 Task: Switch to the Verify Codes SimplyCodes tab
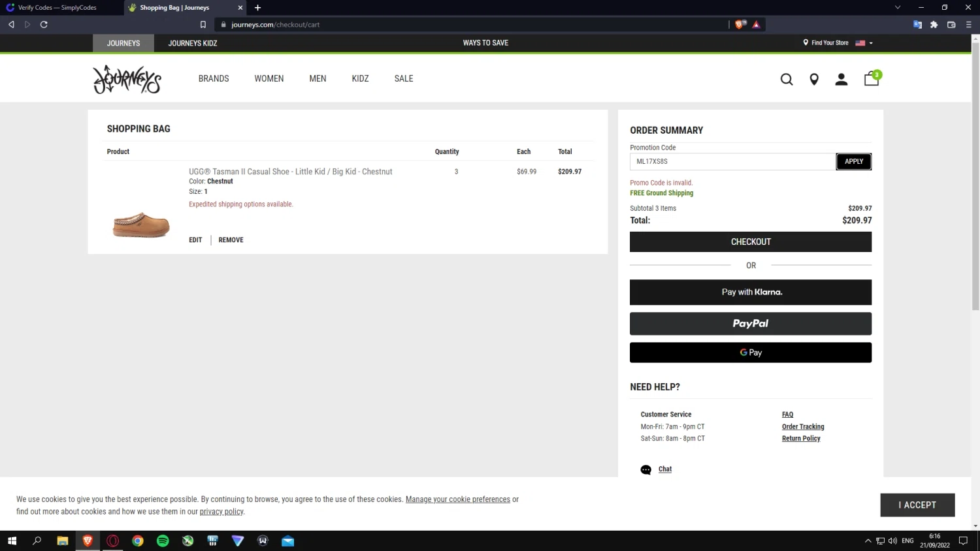coord(61,8)
